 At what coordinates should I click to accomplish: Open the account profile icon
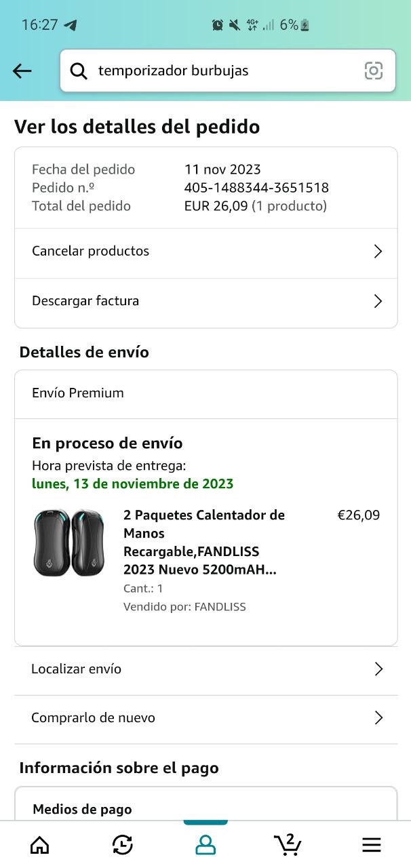[206, 844]
